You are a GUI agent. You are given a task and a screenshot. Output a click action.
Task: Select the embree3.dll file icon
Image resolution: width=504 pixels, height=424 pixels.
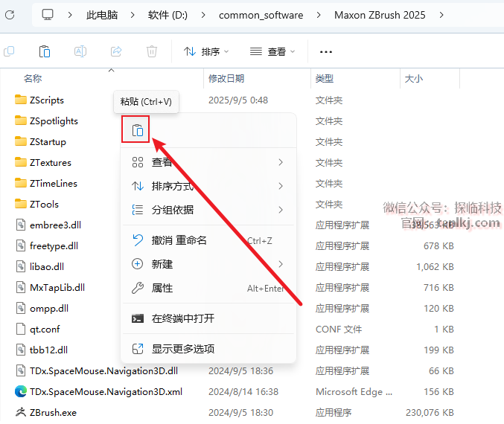tap(21, 225)
